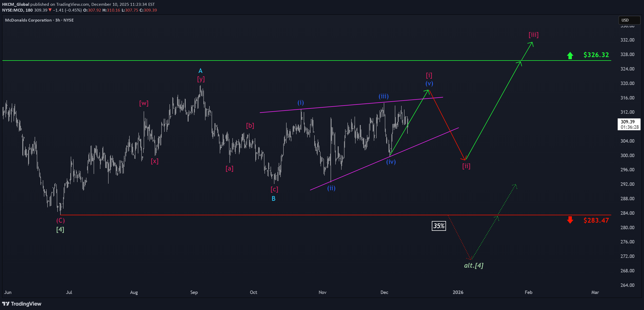Click the alt.[4] wave label

[x=473, y=265]
